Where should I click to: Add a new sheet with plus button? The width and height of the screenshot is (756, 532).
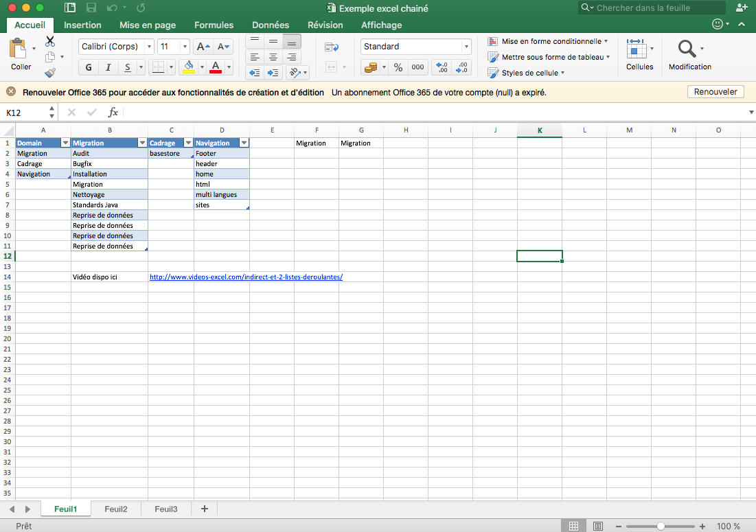pyautogui.click(x=205, y=509)
